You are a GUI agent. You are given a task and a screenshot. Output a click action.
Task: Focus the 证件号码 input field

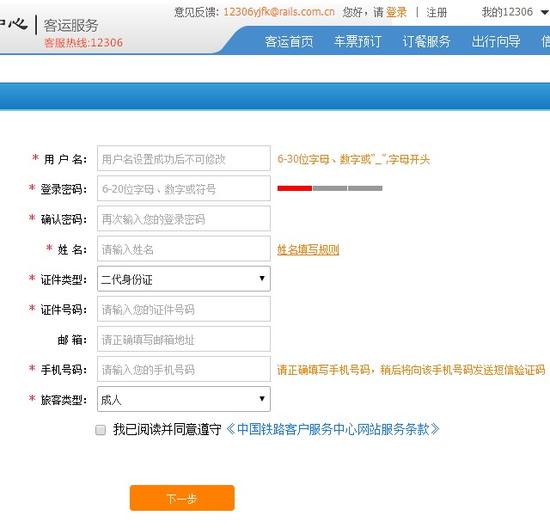184,309
